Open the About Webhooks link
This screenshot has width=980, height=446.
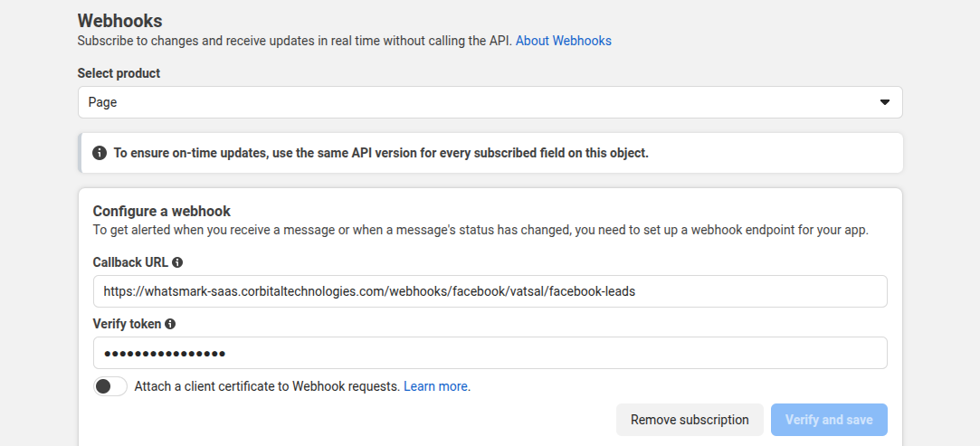(x=563, y=41)
